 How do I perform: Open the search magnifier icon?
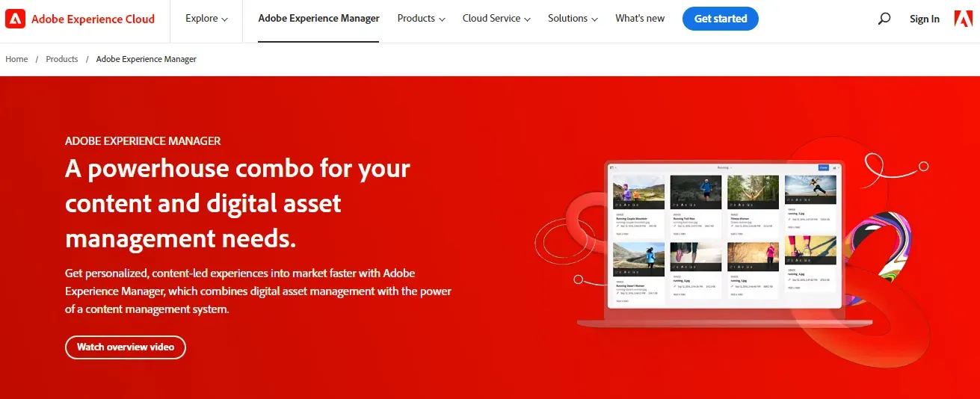coord(884,19)
